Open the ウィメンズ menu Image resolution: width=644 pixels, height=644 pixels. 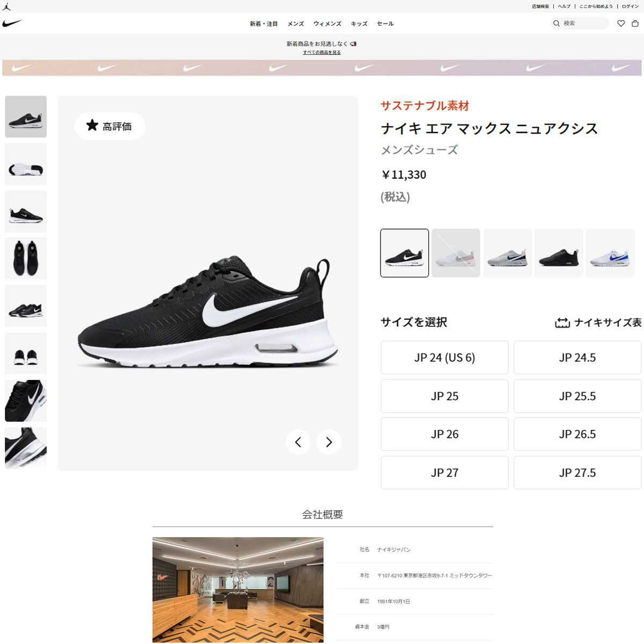327,24
